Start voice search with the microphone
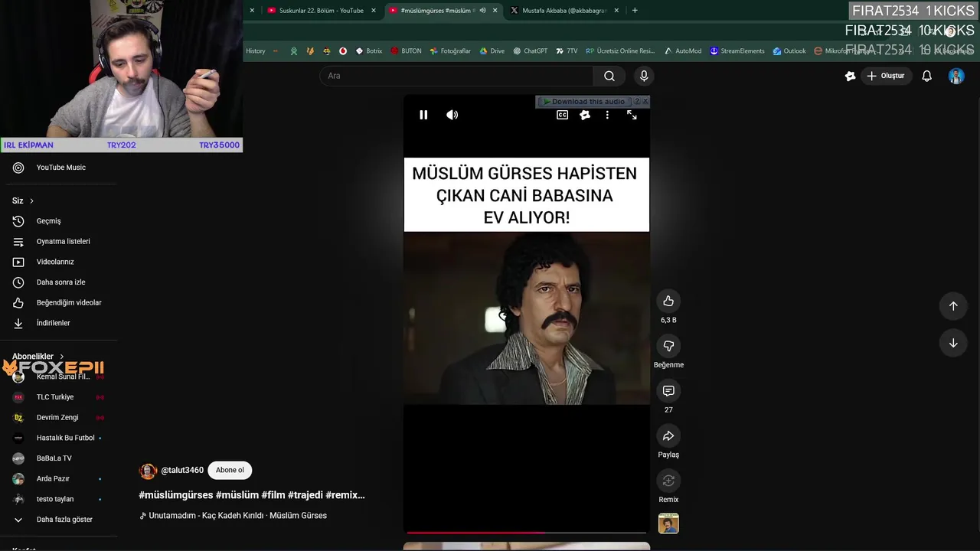Image resolution: width=980 pixels, height=551 pixels. (644, 76)
